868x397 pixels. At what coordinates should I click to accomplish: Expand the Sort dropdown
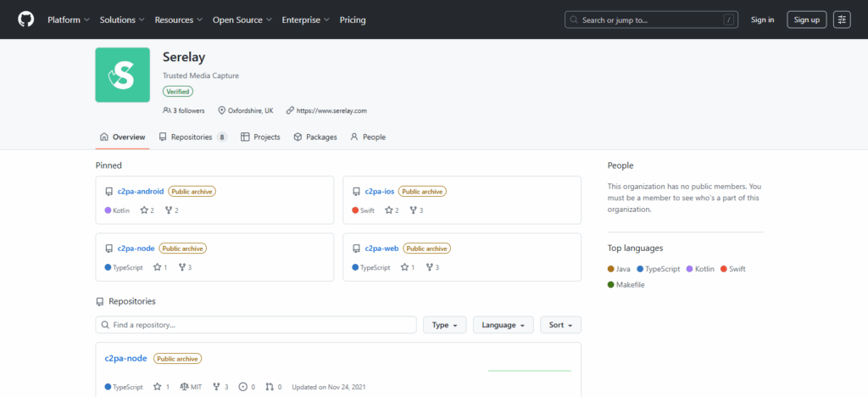click(x=560, y=325)
